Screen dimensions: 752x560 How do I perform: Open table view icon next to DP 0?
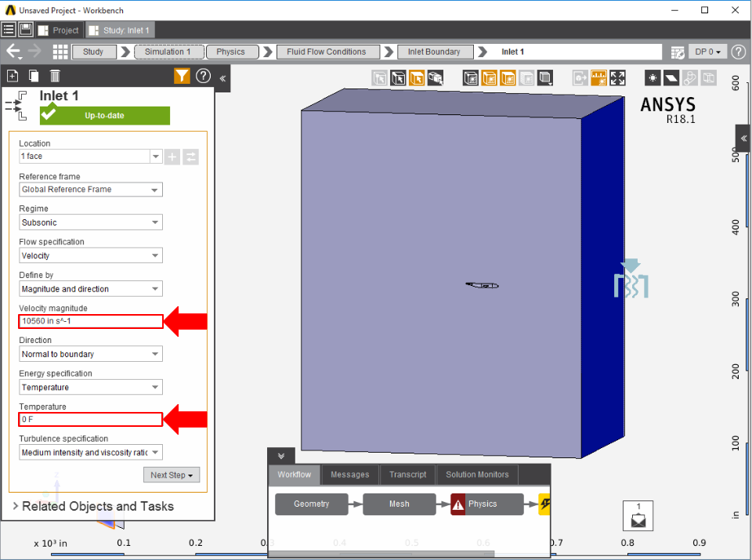(x=677, y=52)
